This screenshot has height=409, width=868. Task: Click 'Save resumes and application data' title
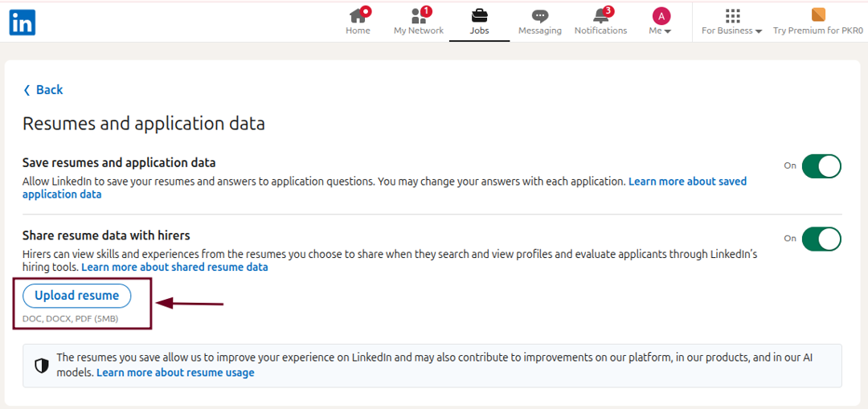point(119,162)
